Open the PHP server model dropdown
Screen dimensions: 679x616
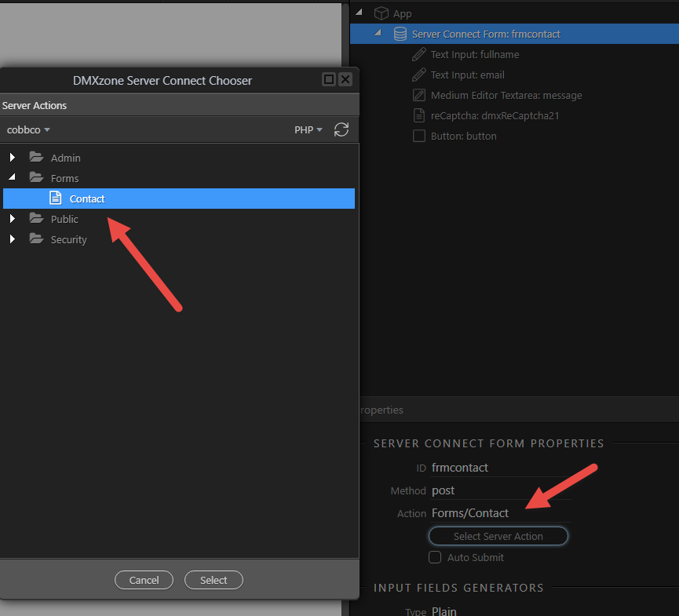pyautogui.click(x=308, y=129)
